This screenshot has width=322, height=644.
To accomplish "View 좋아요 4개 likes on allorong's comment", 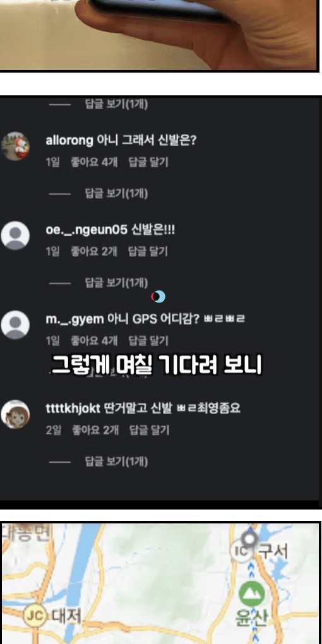I will (94, 162).
